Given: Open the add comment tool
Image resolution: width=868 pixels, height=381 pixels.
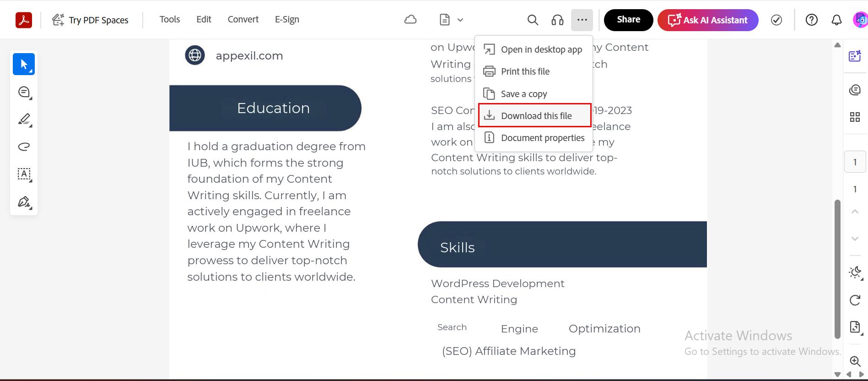Looking at the screenshot, I should click(24, 92).
